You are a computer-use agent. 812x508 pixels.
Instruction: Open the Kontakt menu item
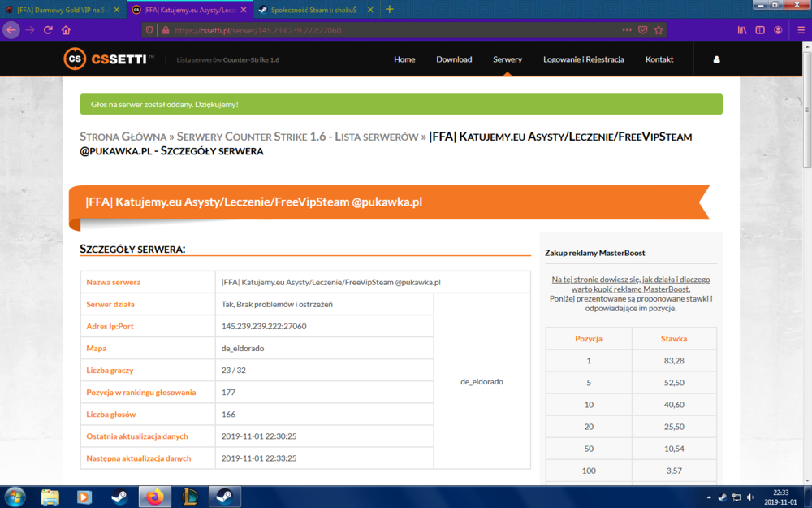coord(659,59)
